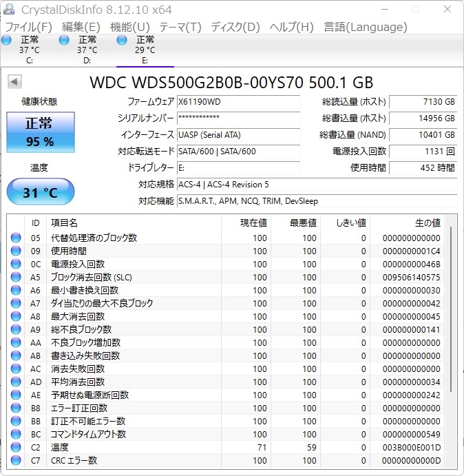Click the status orb for attribute 09

coord(16,251)
